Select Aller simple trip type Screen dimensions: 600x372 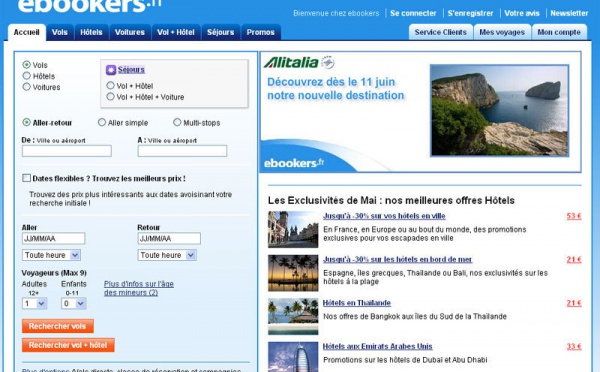102,122
